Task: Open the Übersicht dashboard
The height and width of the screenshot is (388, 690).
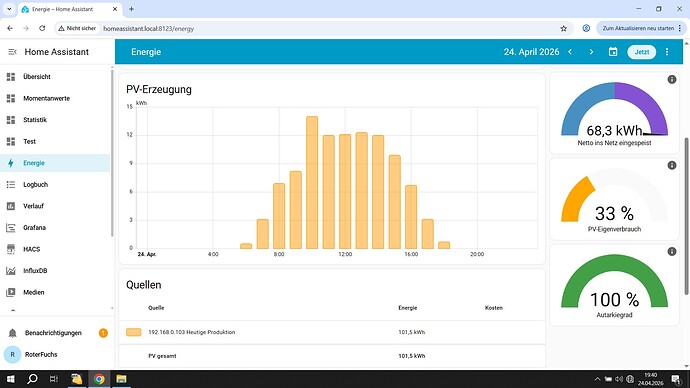Action: point(55,77)
